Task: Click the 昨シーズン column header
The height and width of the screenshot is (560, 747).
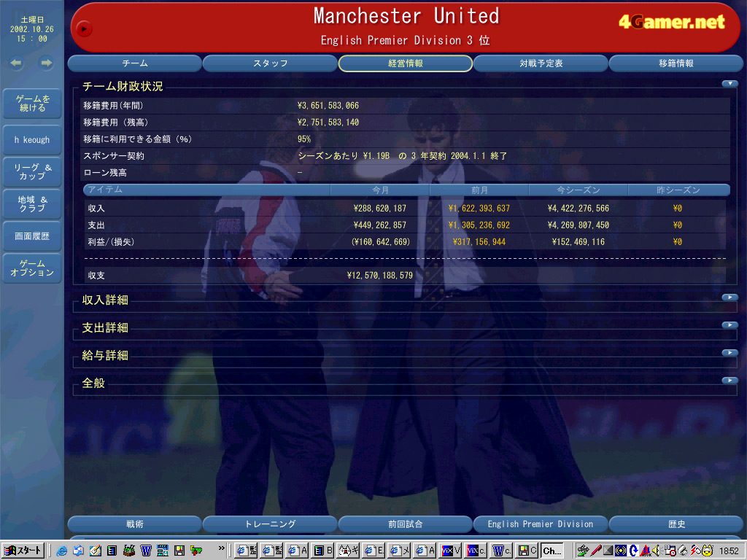Action: click(678, 190)
